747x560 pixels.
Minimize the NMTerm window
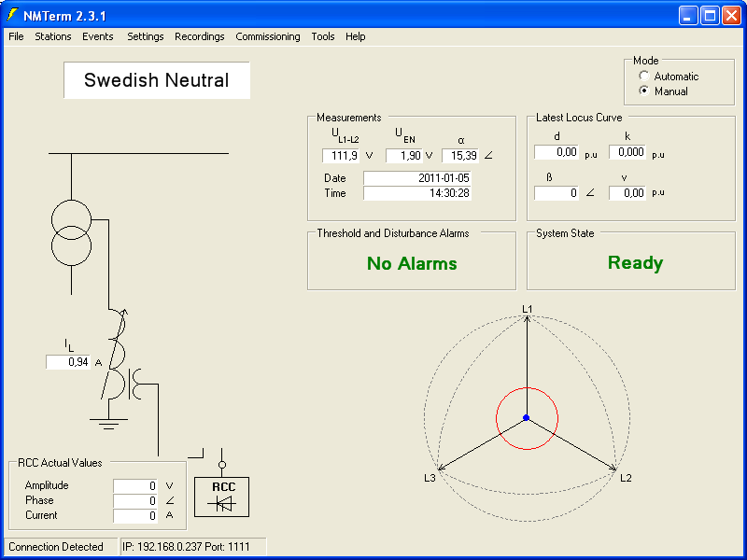(687, 16)
